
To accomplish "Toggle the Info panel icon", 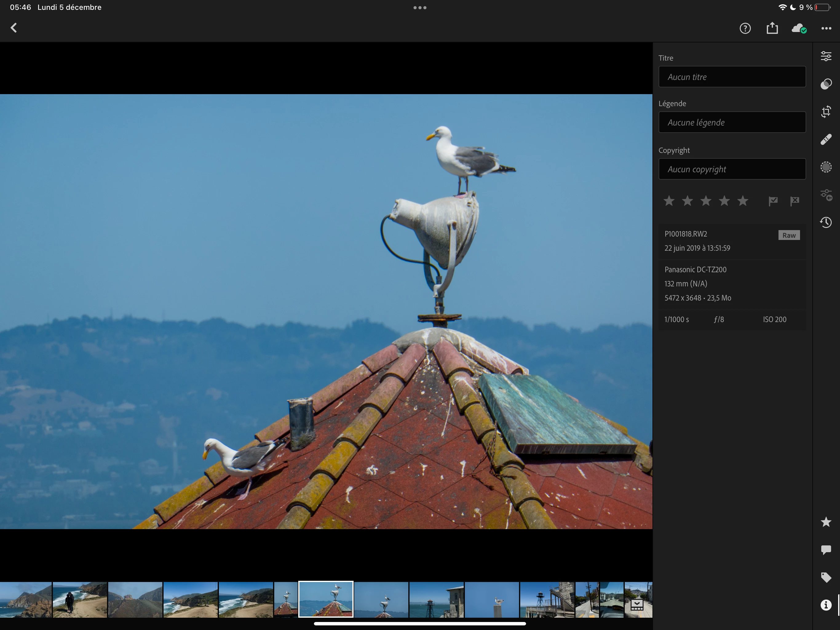I will point(826,605).
